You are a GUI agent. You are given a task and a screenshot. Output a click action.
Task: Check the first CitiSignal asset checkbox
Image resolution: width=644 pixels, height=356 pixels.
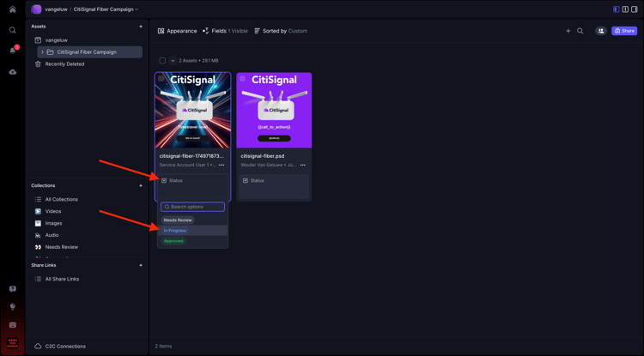(x=161, y=78)
